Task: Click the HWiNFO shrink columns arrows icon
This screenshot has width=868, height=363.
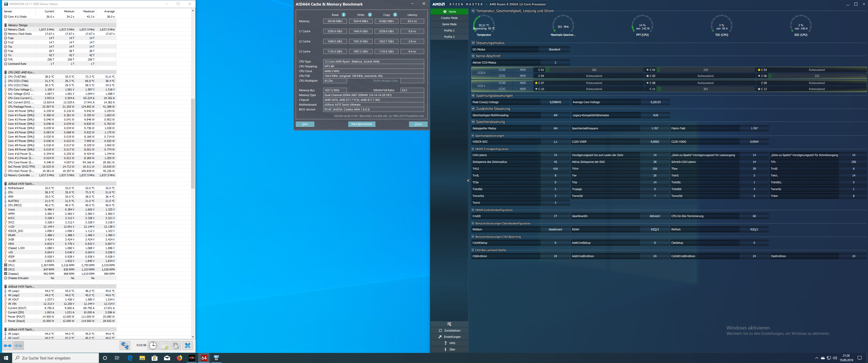Action: click(19, 346)
